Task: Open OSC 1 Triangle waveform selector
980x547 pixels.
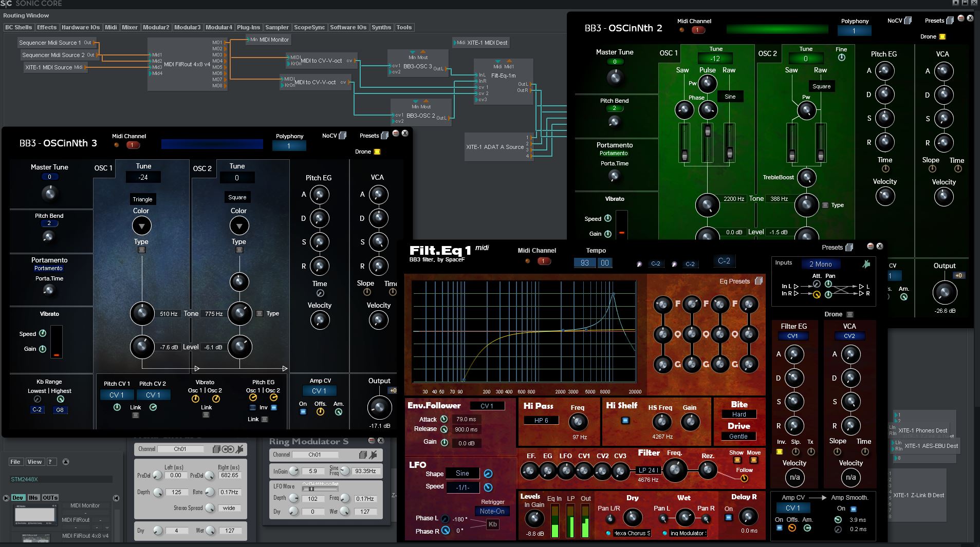Action: tap(142, 199)
